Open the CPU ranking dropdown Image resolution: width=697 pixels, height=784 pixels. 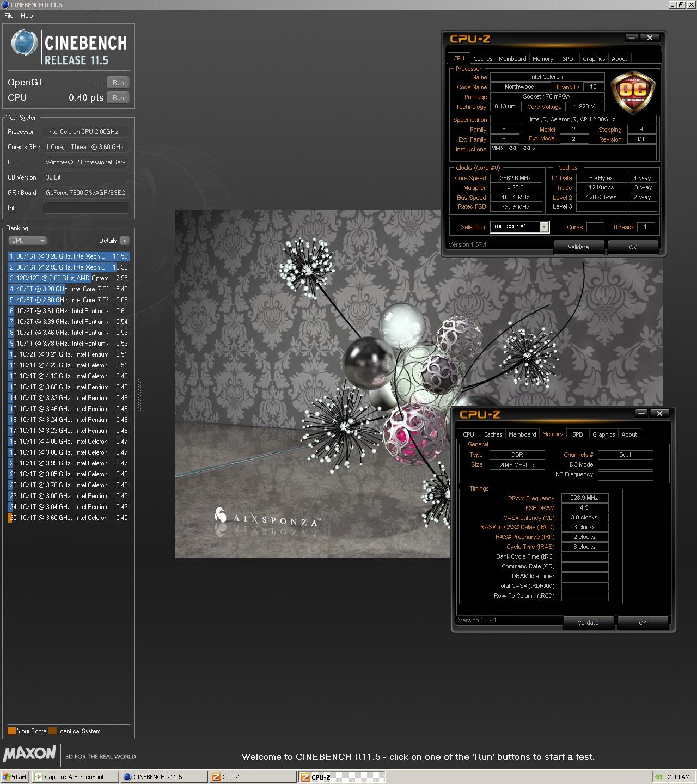(27, 240)
